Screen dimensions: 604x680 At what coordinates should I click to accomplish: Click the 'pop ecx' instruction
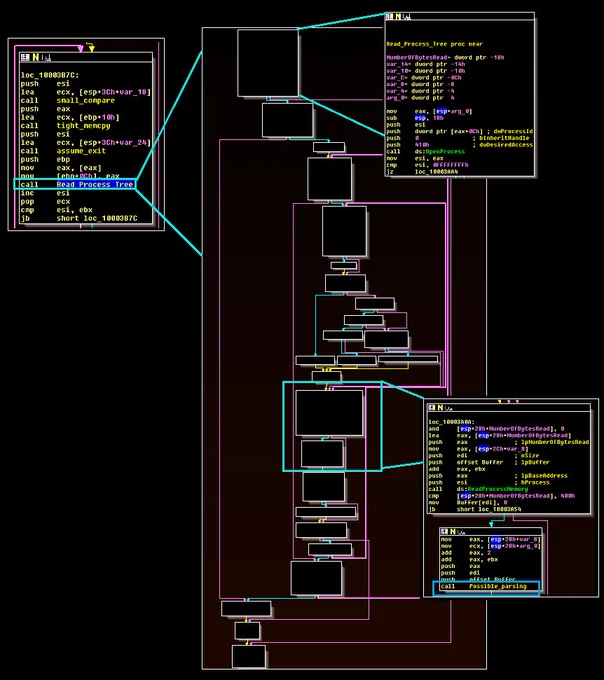tap(45, 202)
